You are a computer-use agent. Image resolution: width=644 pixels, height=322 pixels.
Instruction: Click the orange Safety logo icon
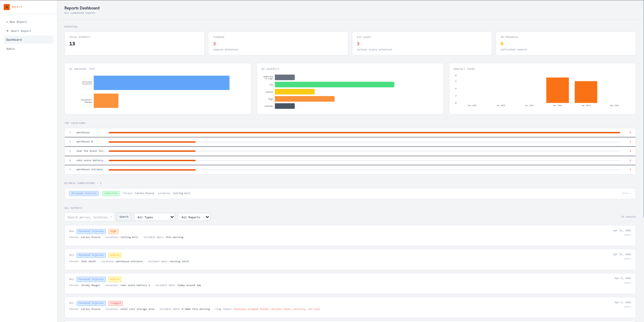point(7,7)
